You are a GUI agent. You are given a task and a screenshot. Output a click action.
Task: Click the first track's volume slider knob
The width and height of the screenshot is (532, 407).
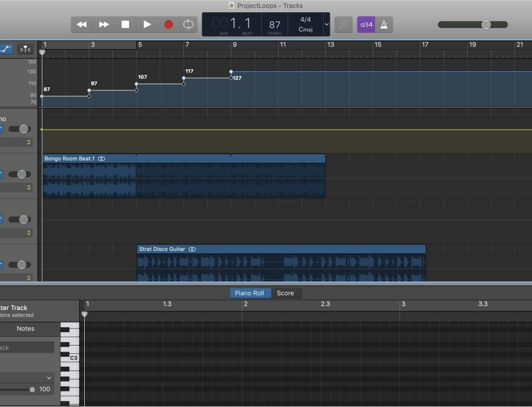[x=23, y=128]
